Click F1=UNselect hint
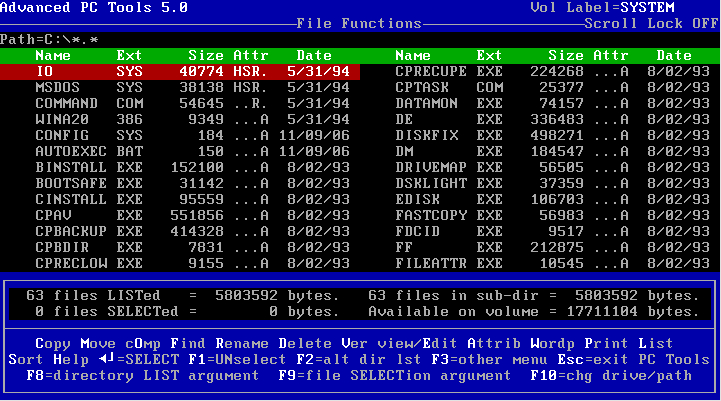Viewport: 721px width, 401px height. [237, 359]
